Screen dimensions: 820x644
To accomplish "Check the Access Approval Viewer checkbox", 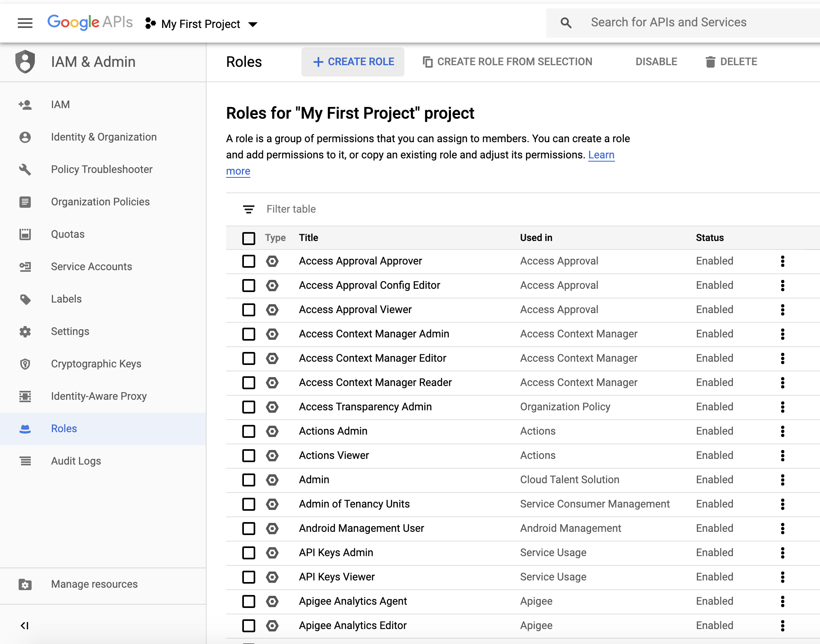I will (249, 310).
